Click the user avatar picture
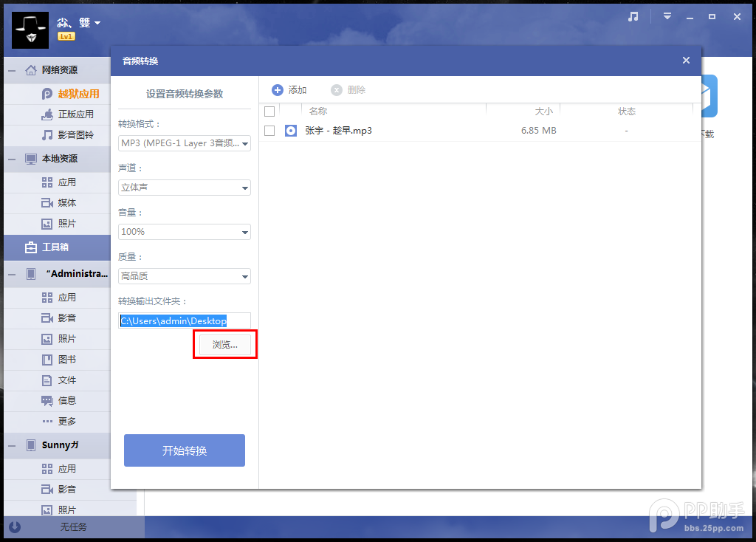 (x=30, y=30)
